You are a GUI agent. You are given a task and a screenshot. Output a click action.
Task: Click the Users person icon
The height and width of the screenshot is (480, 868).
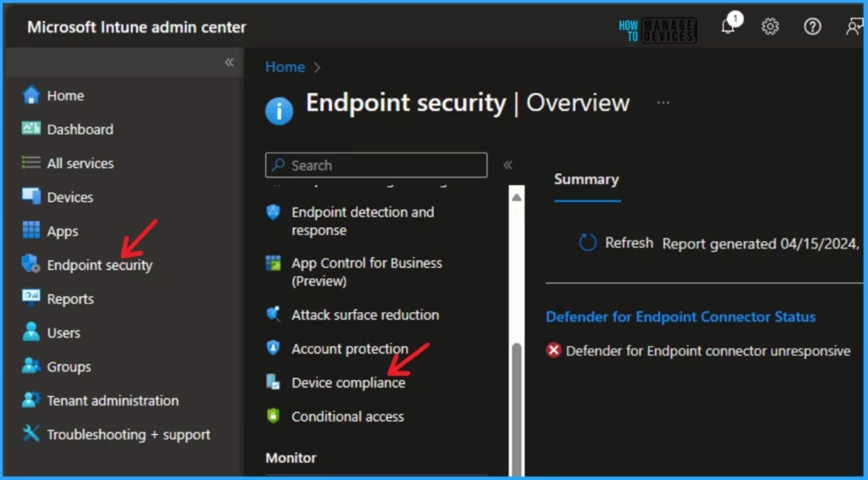click(31, 332)
